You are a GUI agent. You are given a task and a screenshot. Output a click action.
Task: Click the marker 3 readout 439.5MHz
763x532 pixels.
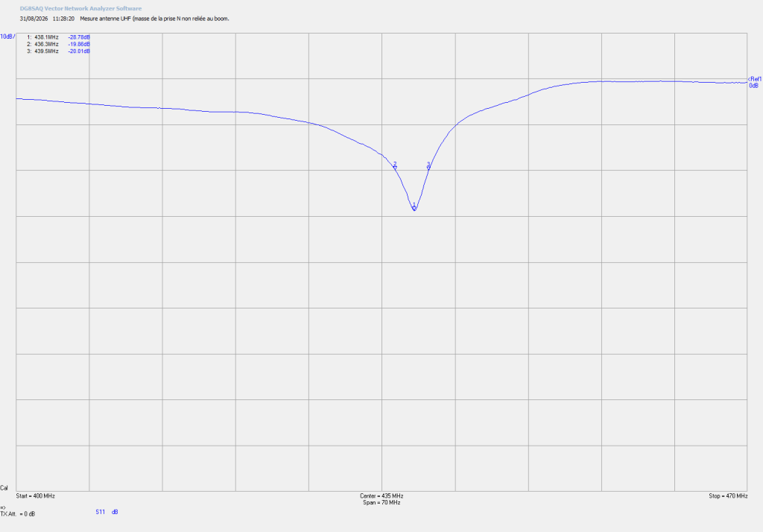tap(46, 51)
